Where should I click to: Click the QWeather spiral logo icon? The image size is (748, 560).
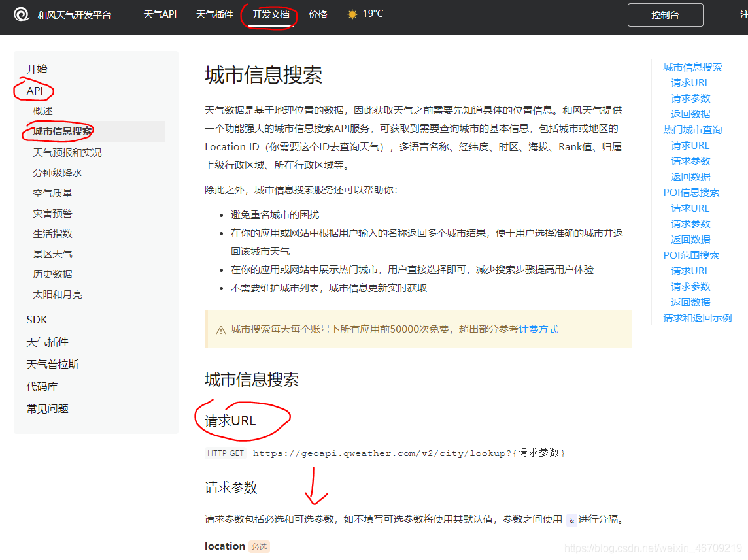(21, 15)
